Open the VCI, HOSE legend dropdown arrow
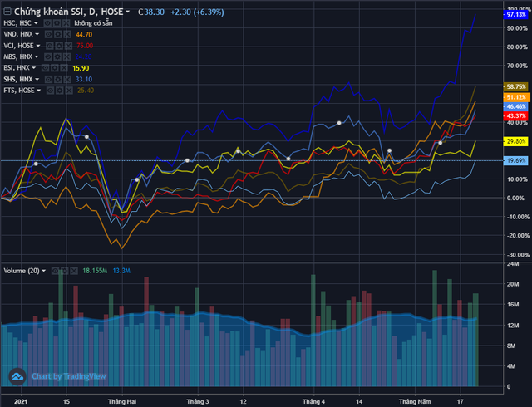Screen dimensions: 532x407 (38, 46)
